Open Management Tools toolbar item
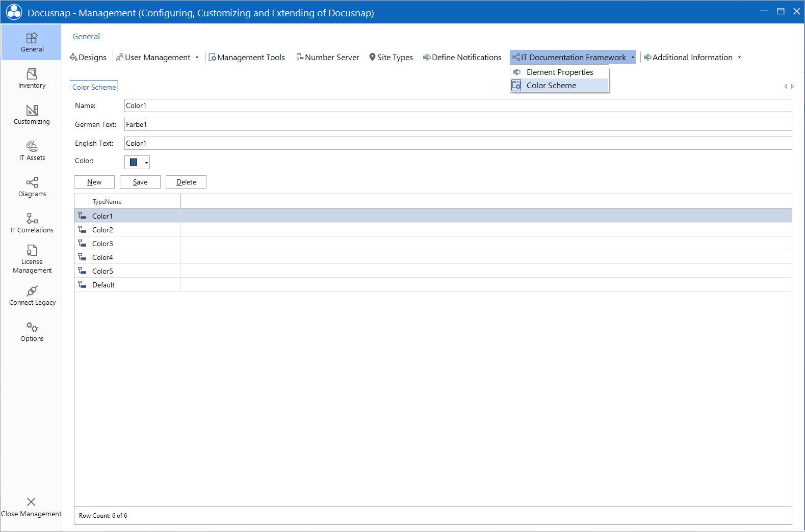The image size is (805, 532). coord(247,58)
